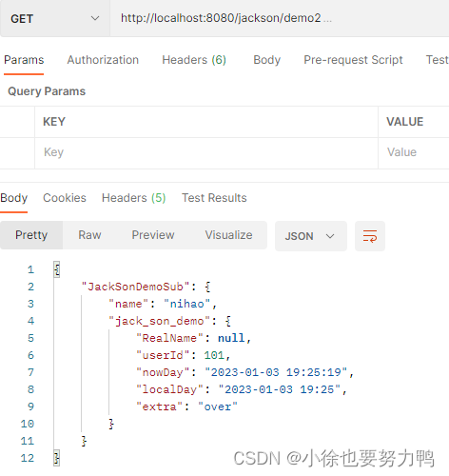Click the Params tab
The height and width of the screenshot is (476, 449).
[24, 60]
